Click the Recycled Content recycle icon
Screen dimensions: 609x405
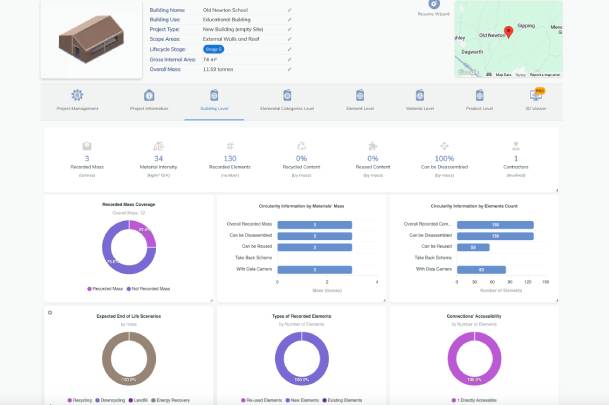pos(301,146)
